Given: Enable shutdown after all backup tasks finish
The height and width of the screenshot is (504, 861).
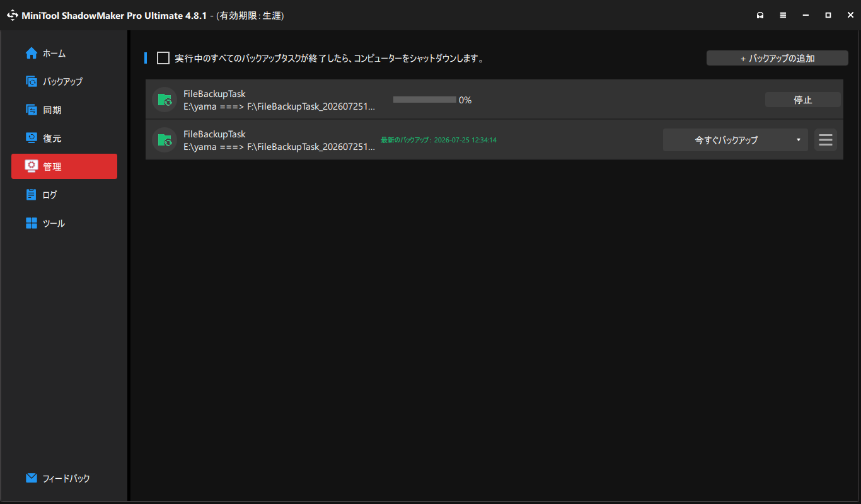Looking at the screenshot, I should click(x=163, y=58).
